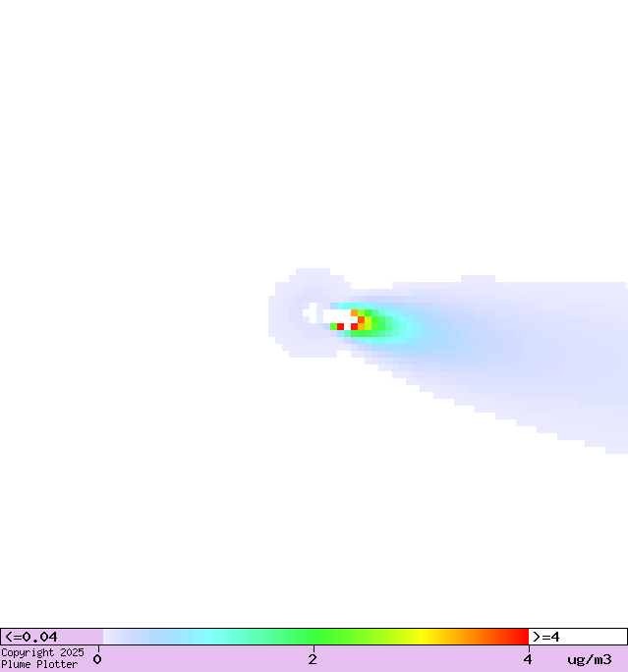The image size is (628, 672).
Task: Select the green zone of the plume
Action: coord(377,324)
